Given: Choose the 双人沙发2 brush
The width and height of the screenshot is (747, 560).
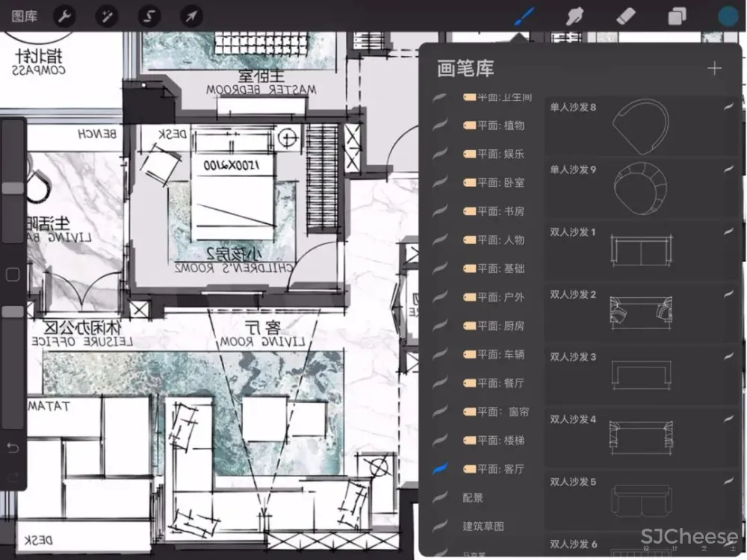Looking at the screenshot, I should (x=642, y=312).
